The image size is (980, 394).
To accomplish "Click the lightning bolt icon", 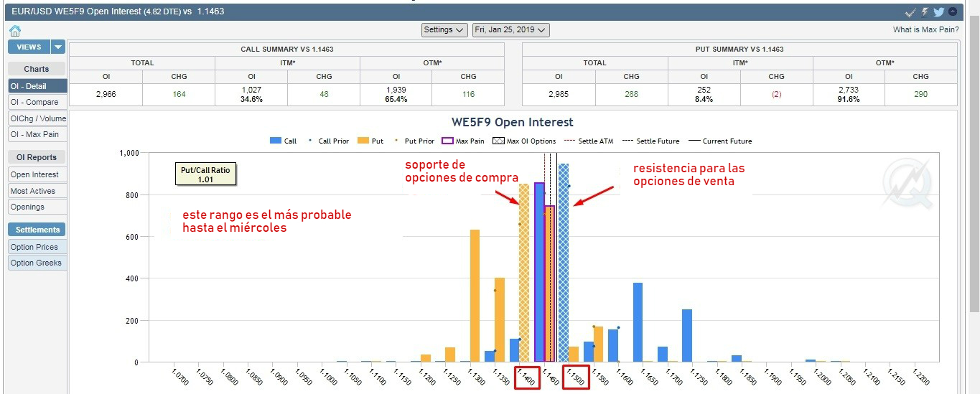I will coord(925,12).
